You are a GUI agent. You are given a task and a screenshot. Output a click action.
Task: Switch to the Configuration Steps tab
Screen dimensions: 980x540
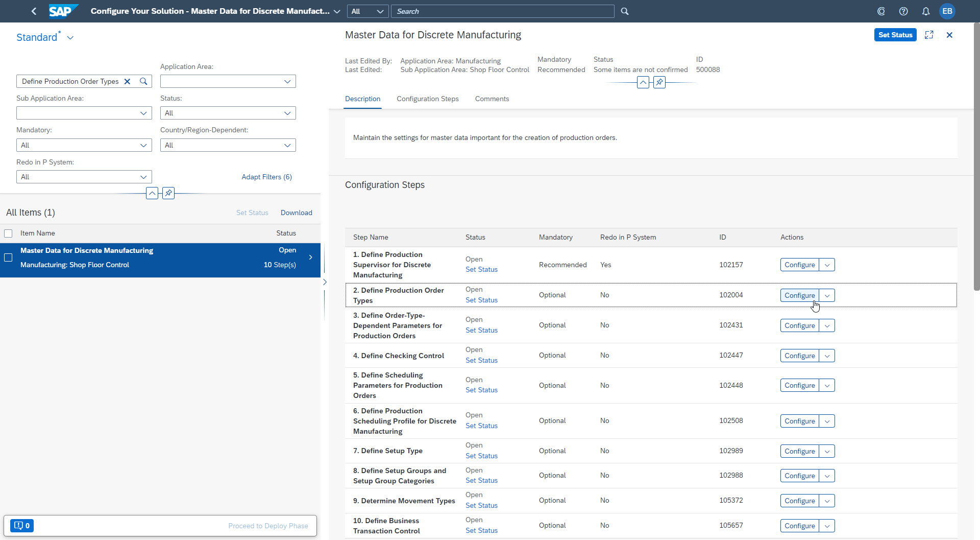428,99
